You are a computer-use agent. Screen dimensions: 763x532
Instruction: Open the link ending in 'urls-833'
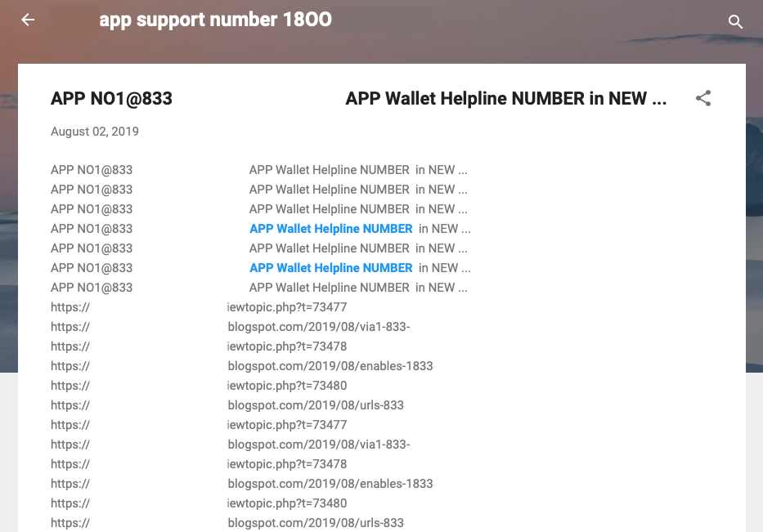point(316,405)
